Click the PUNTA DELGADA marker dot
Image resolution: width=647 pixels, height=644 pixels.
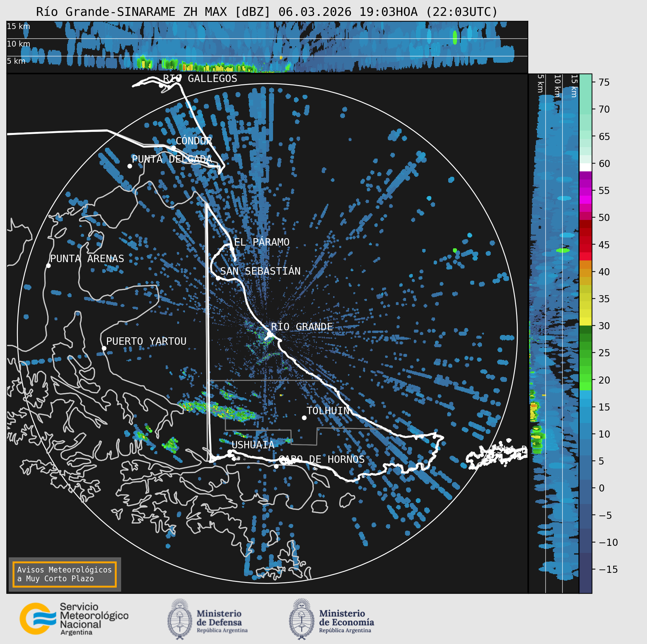(x=130, y=166)
